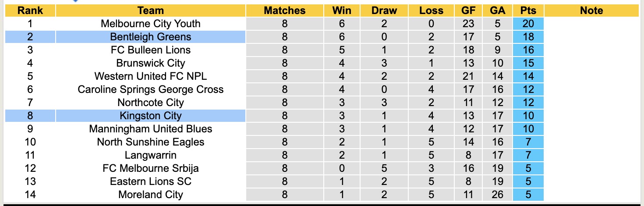Click the FC Melbourne Srbija team name
644x206 pixels.
coord(150,168)
